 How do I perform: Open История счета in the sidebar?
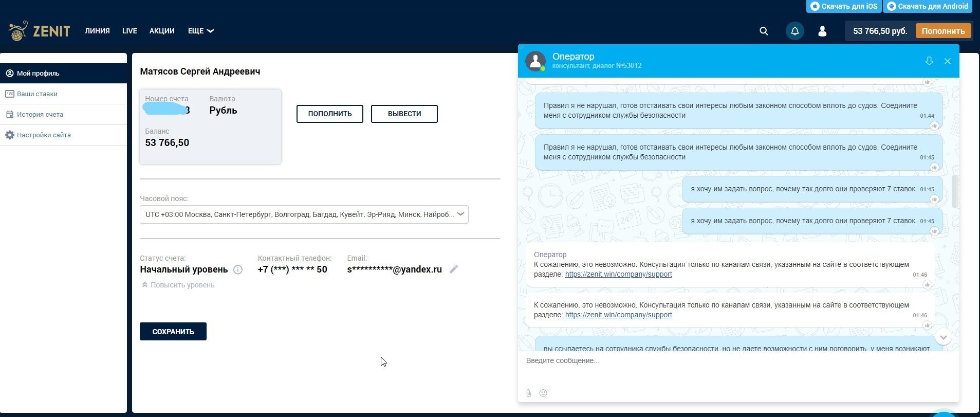pyautogui.click(x=40, y=115)
